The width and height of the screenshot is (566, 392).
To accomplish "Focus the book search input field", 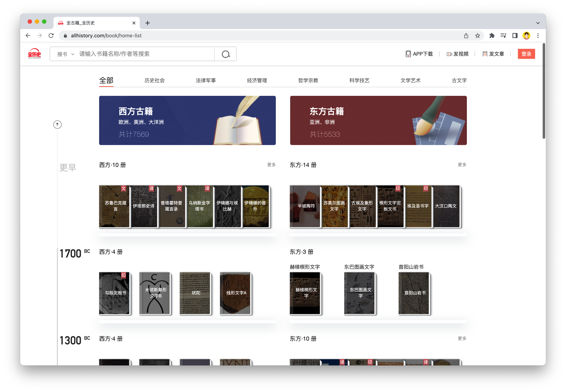I will tap(146, 54).
